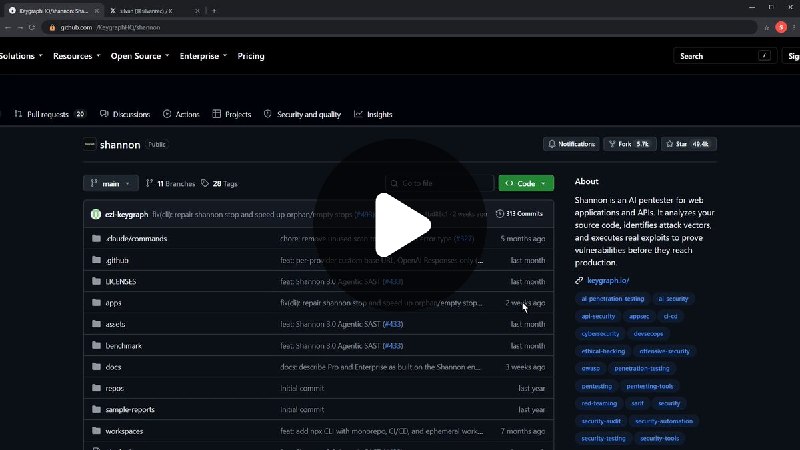
Task: Open the docs folder
Action: point(113,367)
